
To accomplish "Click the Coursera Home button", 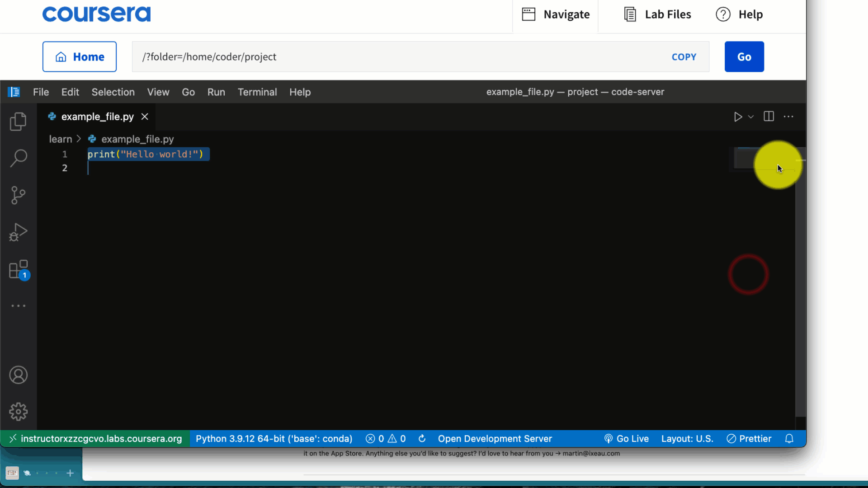I will (x=80, y=57).
